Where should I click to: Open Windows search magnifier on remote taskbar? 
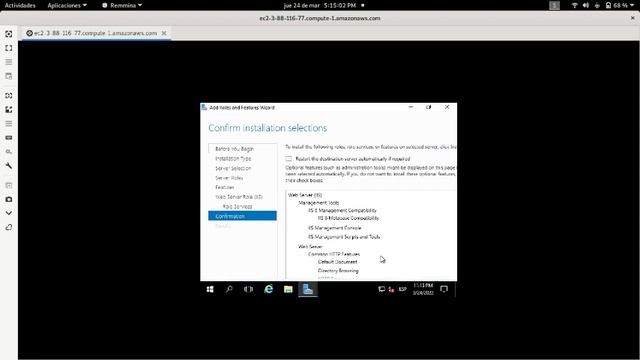(x=229, y=289)
